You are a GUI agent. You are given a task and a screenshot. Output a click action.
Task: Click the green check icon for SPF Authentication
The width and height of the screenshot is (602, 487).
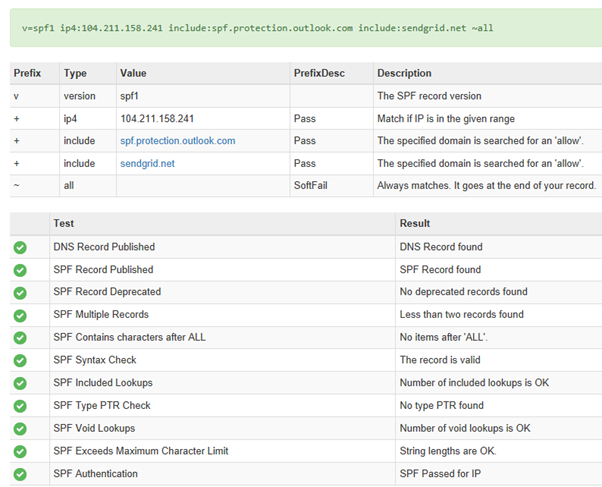(x=20, y=474)
